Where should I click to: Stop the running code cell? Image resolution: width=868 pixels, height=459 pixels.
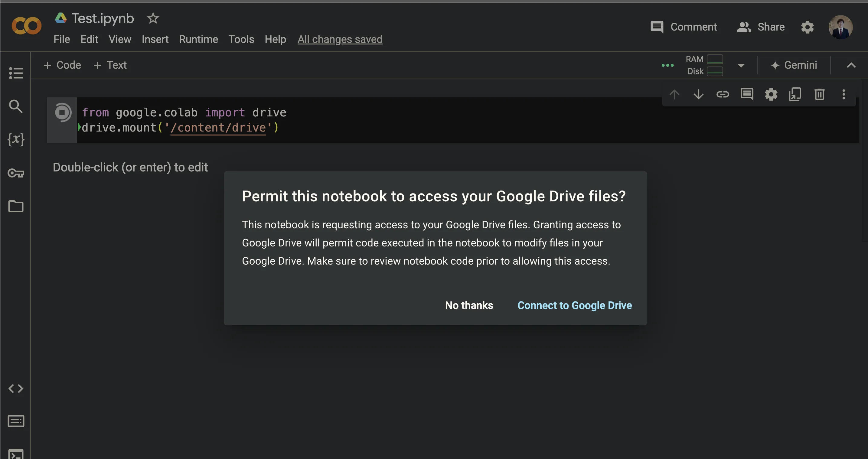63,112
